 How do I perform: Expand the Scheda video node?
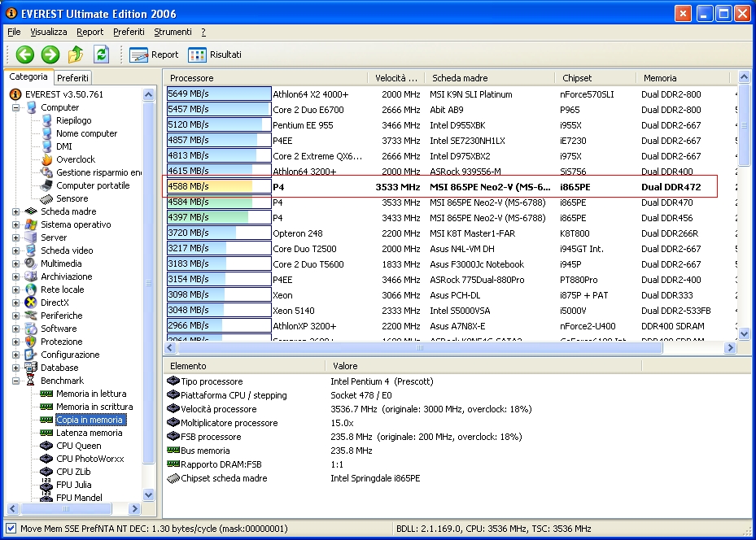point(16,250)
